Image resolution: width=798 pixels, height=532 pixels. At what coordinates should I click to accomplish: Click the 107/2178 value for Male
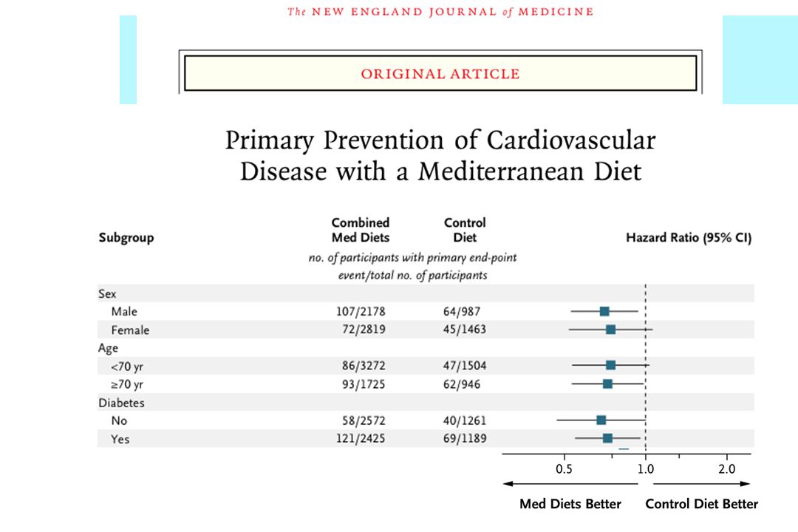[361, 312]
